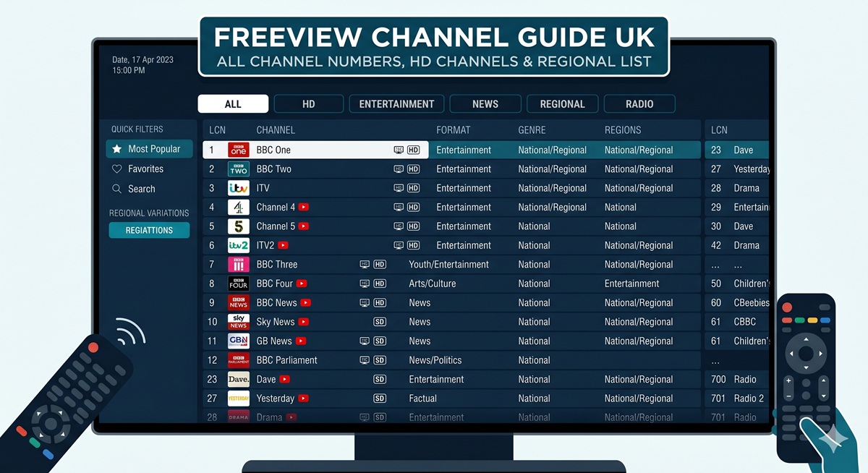Screen dimensions: 868x473
Task: Click the BBC Three channel logo
Action: coord(239,265)
